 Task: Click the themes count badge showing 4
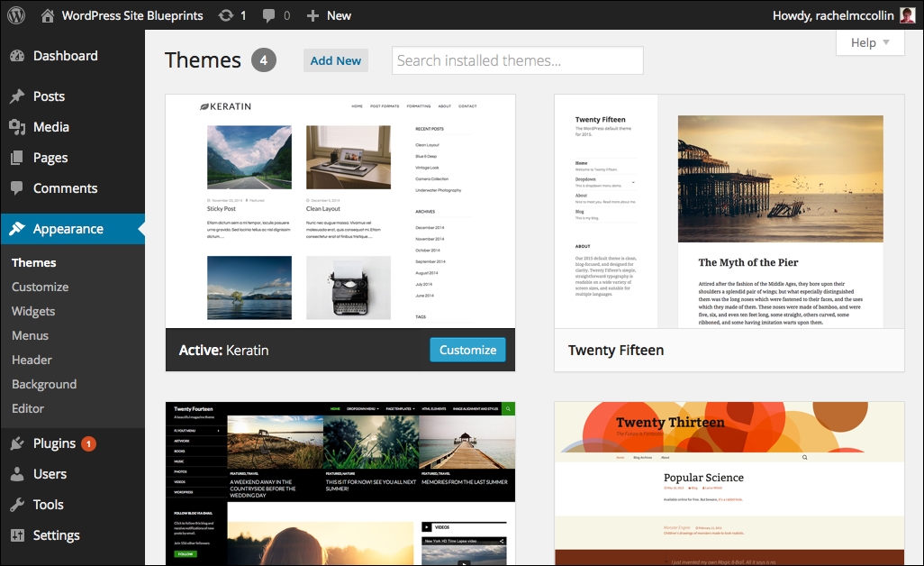click(x=264, y=60)
